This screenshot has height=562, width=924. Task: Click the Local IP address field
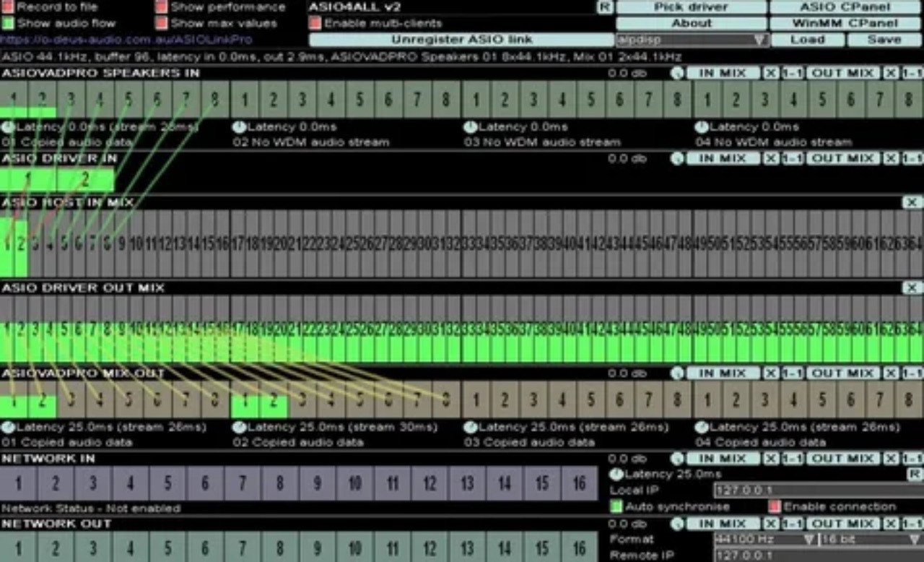818,490
